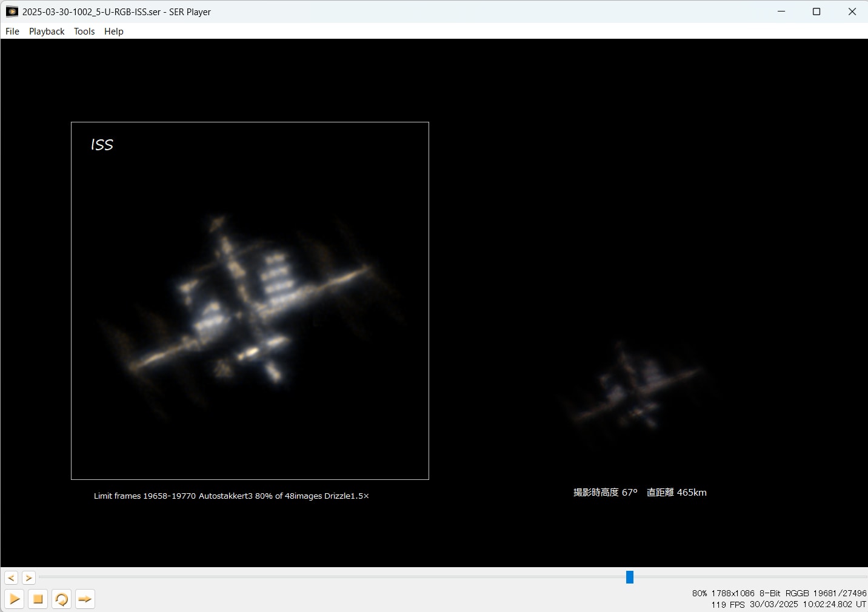
Task: Click the 1788x1086 resolution text
Action: 733,593
